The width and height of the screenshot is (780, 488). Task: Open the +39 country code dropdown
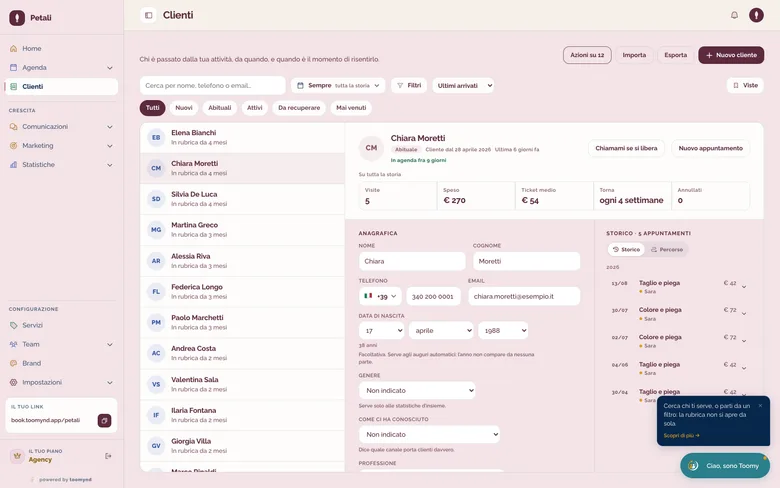[x=380, y=296]
